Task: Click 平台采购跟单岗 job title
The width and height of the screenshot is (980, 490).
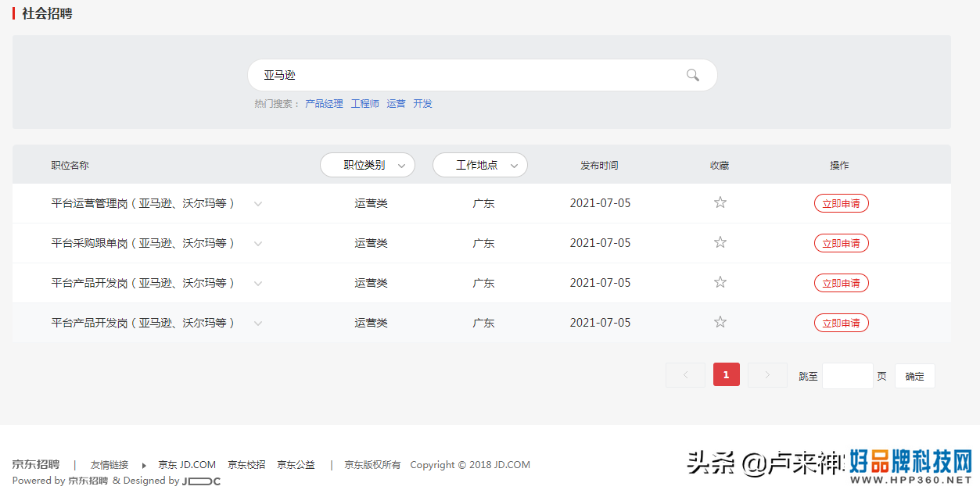Action: (143, 243)
